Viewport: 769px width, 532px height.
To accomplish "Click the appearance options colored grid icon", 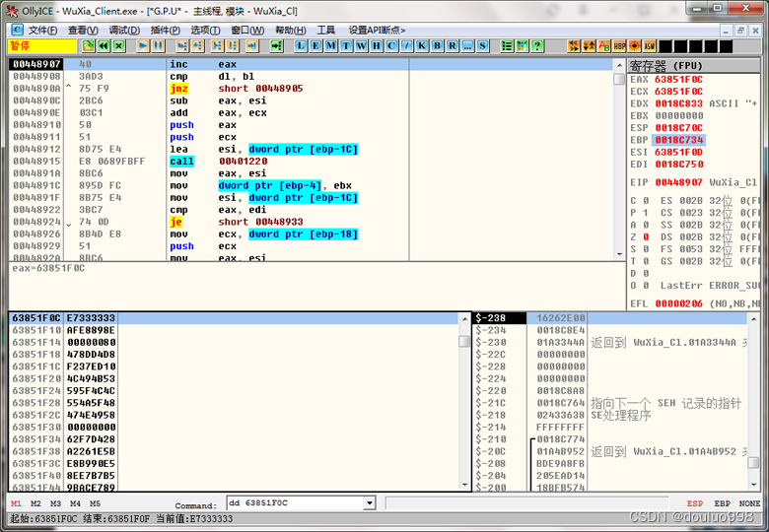I will pyautogui.click(x=522, y=46).
